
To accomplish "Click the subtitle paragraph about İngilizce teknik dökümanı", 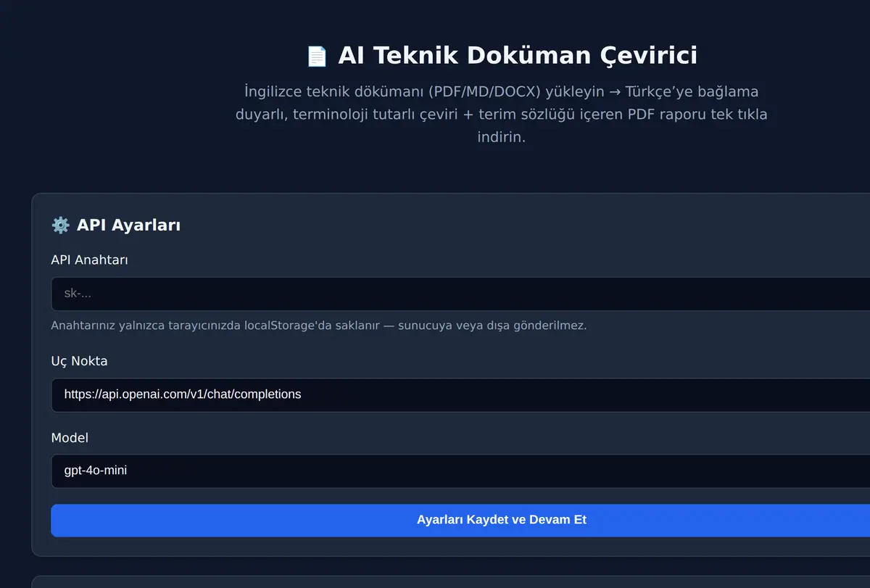I will click(502, 115).
